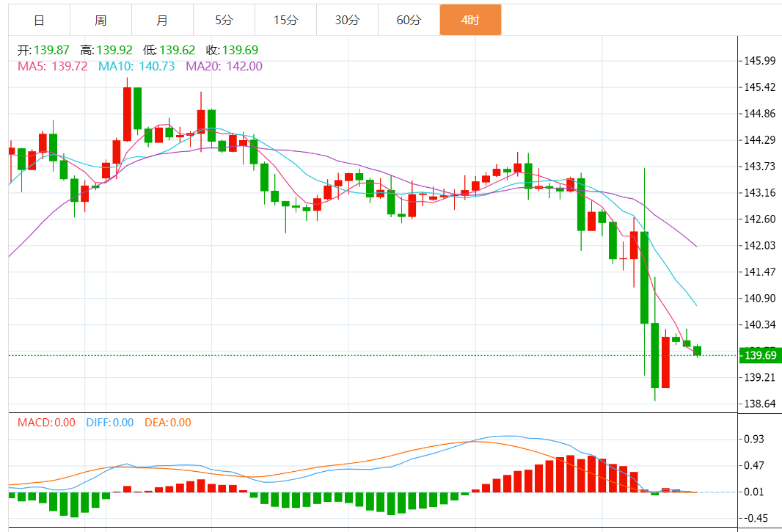Click the 开: 139.87 open value

click(x=43, y=50)
